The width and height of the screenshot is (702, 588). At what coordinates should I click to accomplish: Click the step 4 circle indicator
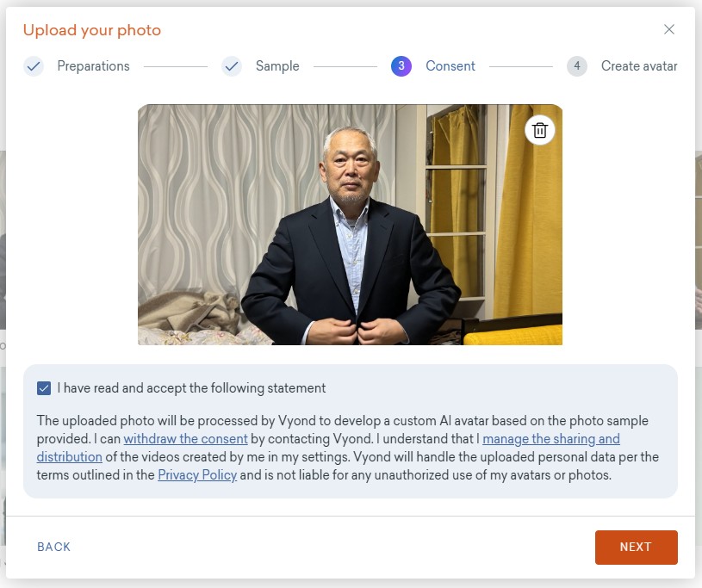[577, 66]
